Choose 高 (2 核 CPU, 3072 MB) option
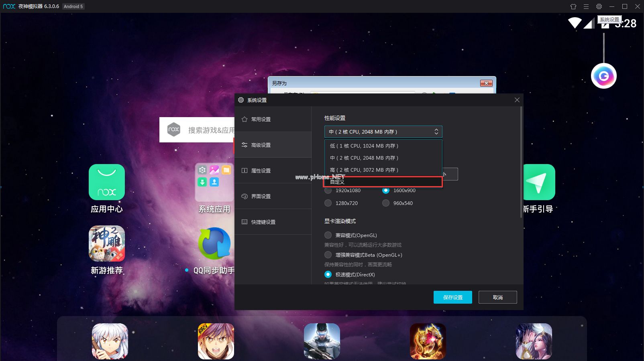The width and height of the screenshot is (644, 361). pos(383,170)
